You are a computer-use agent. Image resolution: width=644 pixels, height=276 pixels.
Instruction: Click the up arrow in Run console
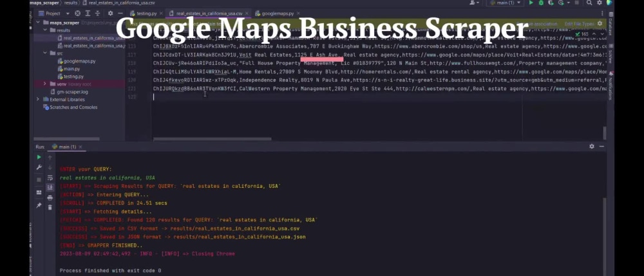(50, 157)
